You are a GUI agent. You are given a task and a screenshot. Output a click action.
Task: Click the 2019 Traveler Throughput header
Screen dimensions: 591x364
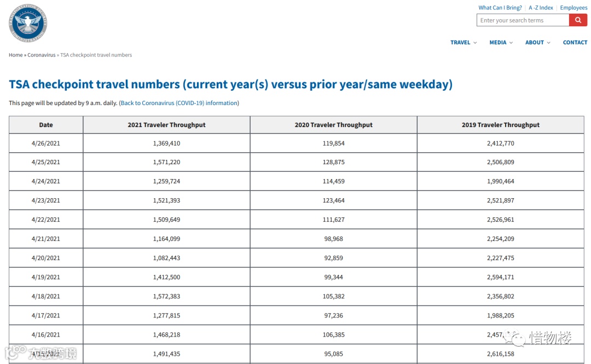point(501,125)
